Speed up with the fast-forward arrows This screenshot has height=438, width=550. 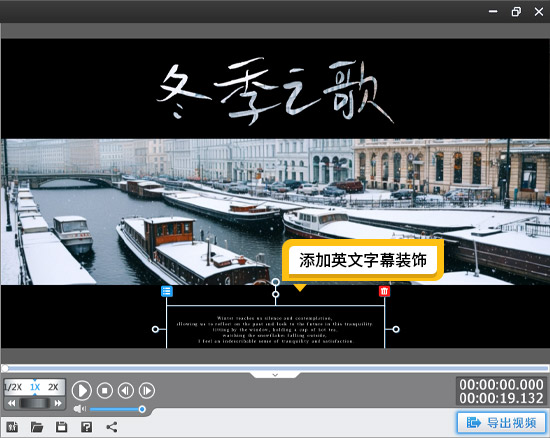coord(58,403)
